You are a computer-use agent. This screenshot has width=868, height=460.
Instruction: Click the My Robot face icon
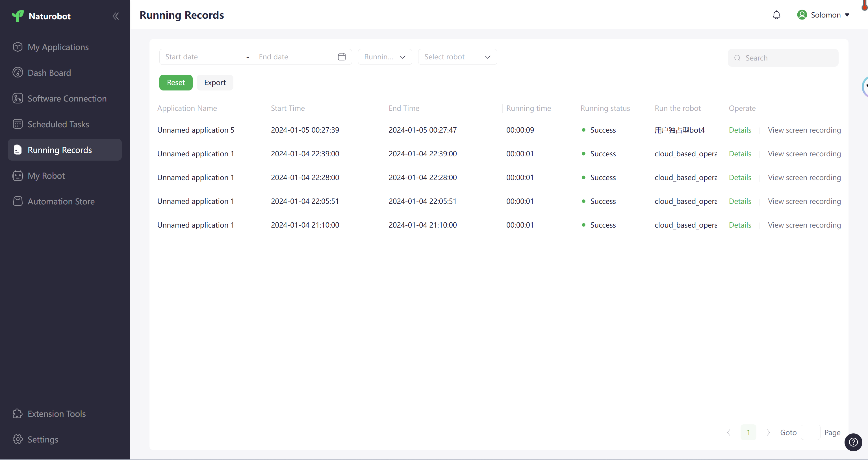coord(18,175)
